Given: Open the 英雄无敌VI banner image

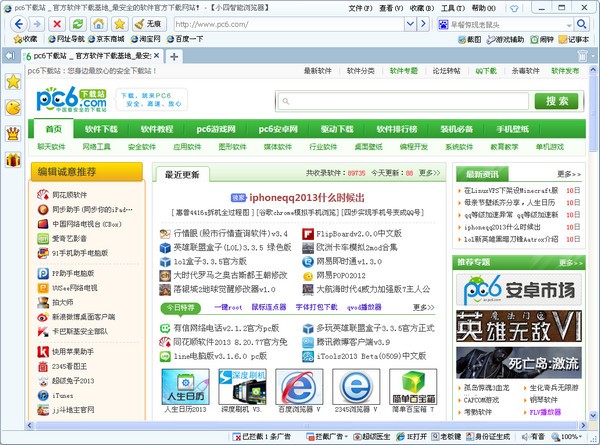Looking at the screenshot, I should [x=519, y=326].
